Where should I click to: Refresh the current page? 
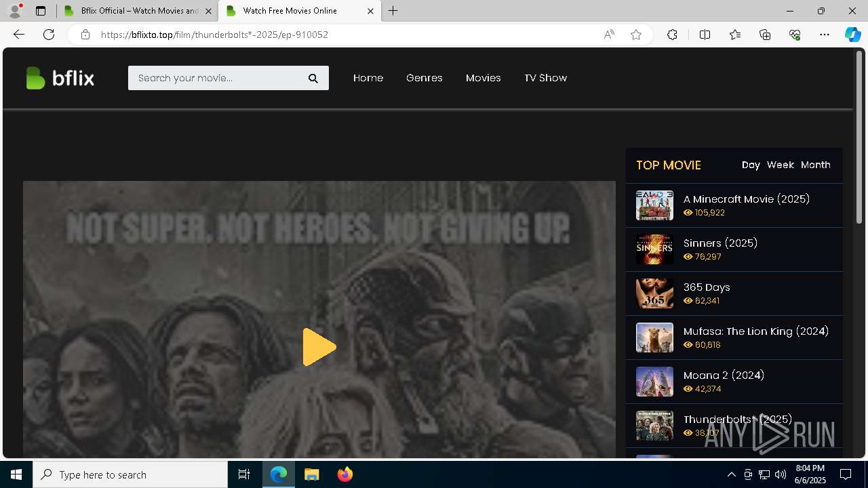[49, 35]
